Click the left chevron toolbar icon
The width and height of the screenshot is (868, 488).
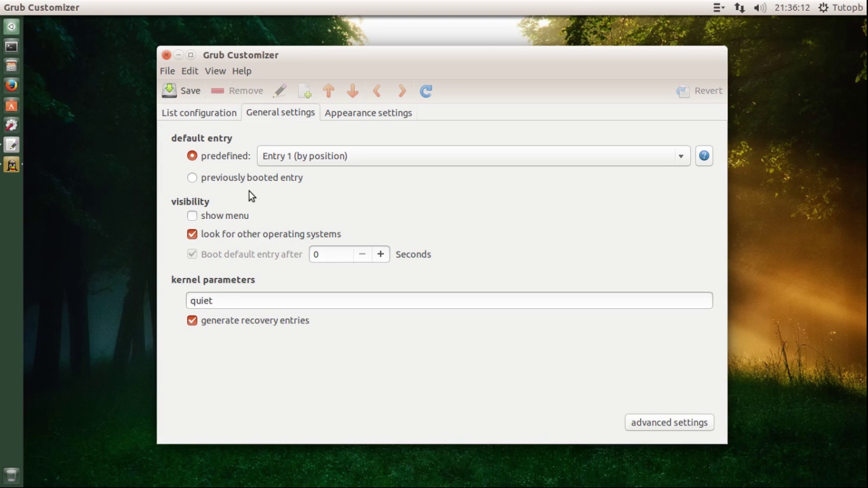(377, 91)
